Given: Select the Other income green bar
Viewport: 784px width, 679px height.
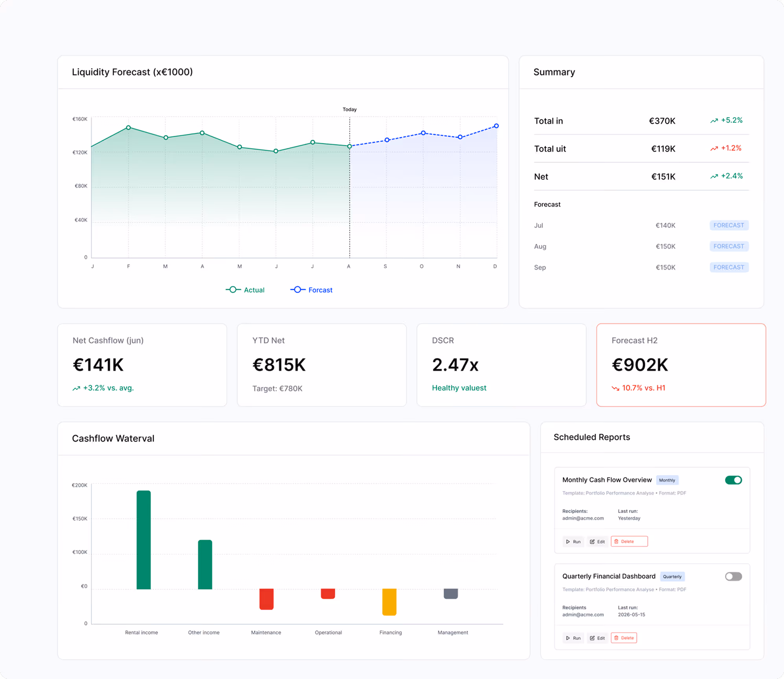Looking at the screenshot, I should [x=205, y=565].
